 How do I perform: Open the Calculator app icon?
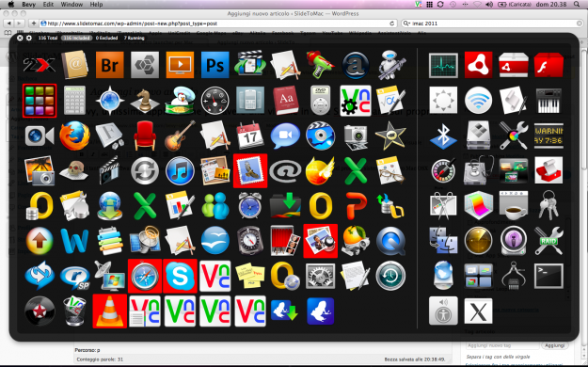tap(74, 100)
